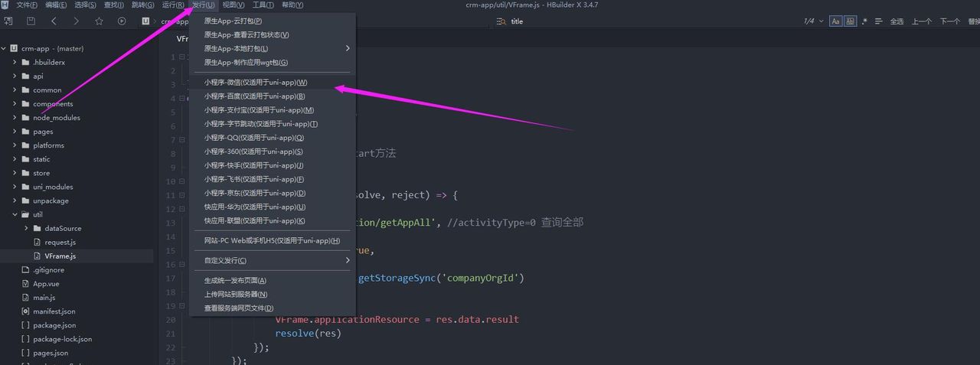Toggle whole-word match search option
980x365 pixels.
tap(850, 21)
